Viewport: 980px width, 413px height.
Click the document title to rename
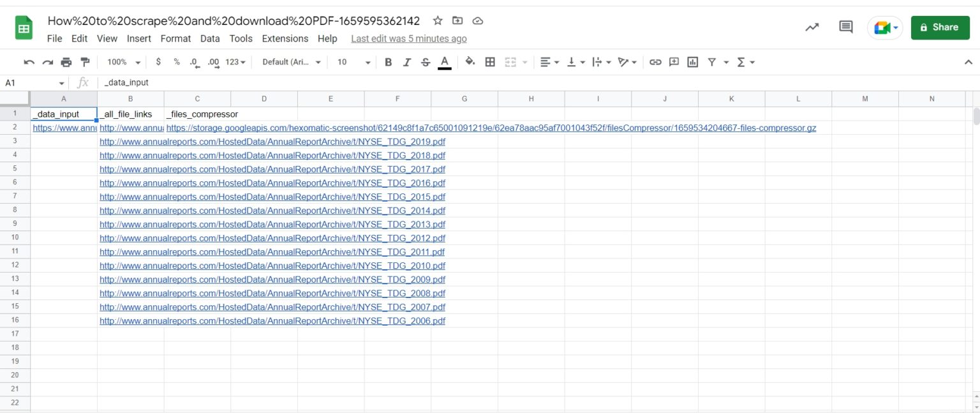234,20
